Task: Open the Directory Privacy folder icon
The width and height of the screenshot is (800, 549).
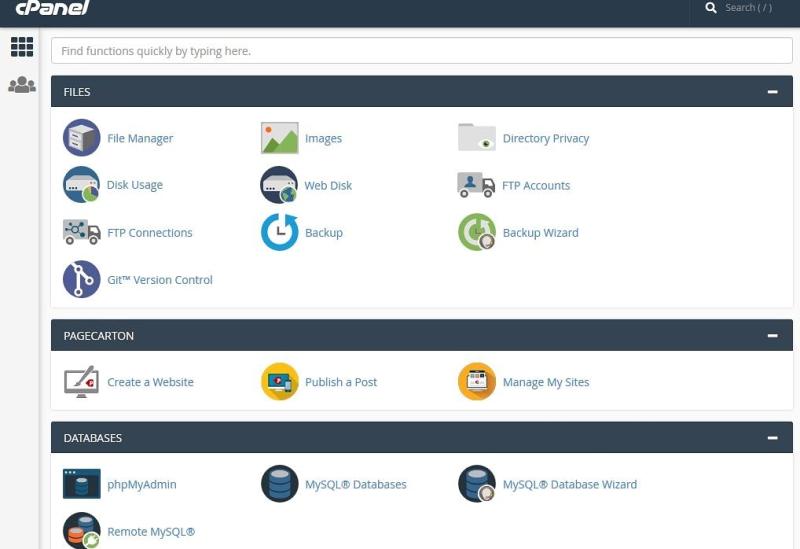Action: click(477, 137)
